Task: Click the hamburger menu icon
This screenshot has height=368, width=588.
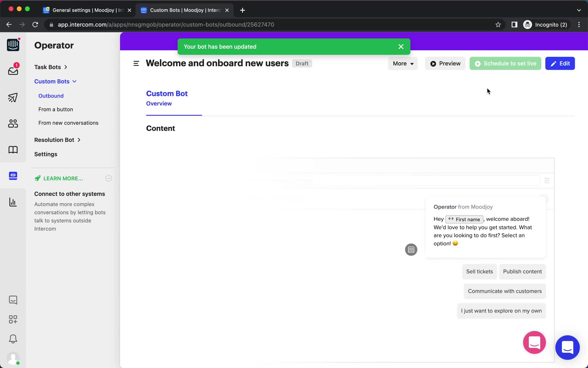Action: (x=136, y=63)
